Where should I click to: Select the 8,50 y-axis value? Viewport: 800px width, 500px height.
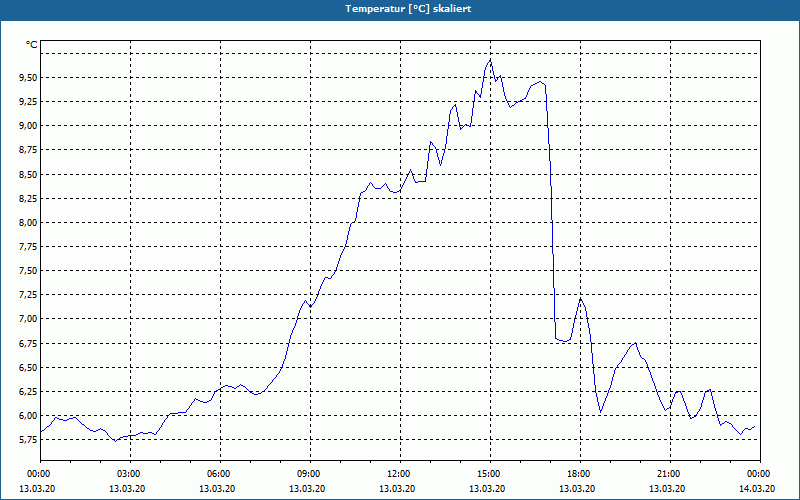(29, 174)
